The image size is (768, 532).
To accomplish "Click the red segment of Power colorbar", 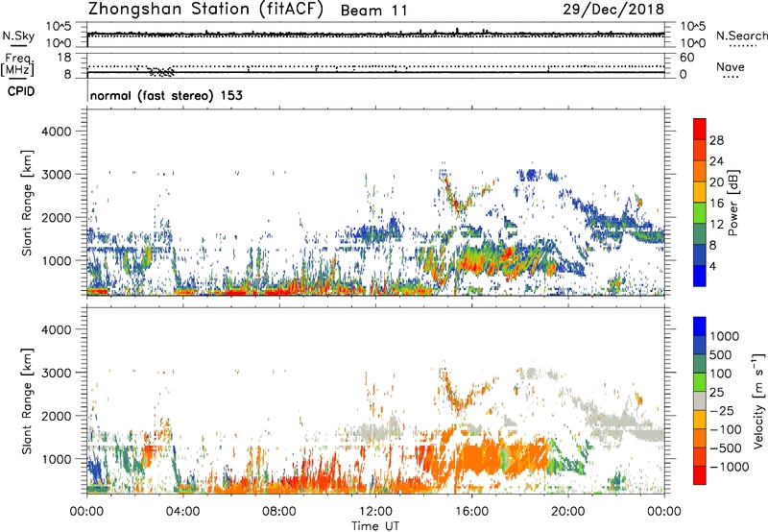I will pos(700,129).
